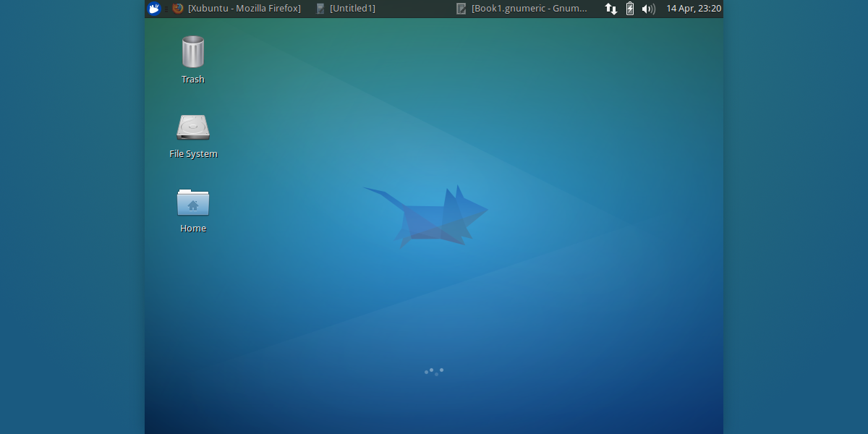Select the Trash desktop icon

click(x=193, y=51)
